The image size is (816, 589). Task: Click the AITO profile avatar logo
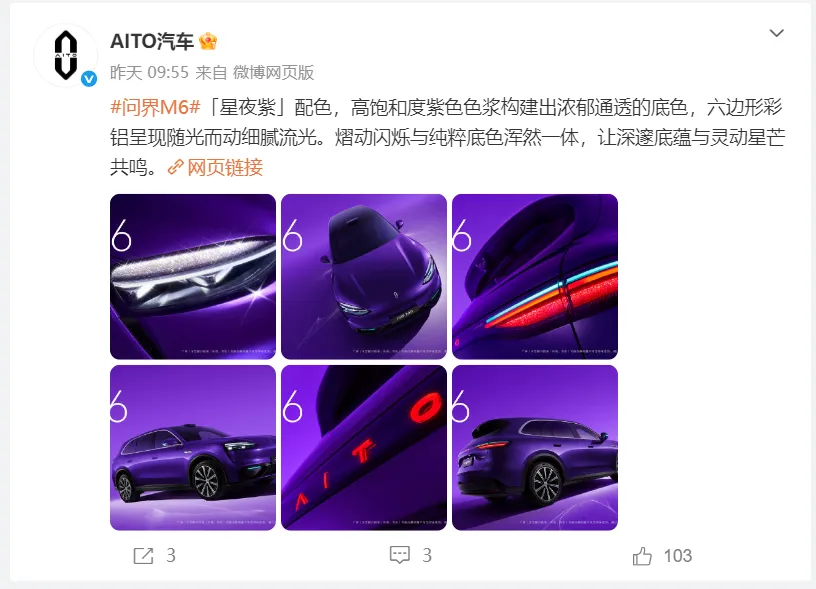click(x=66, y=55)
